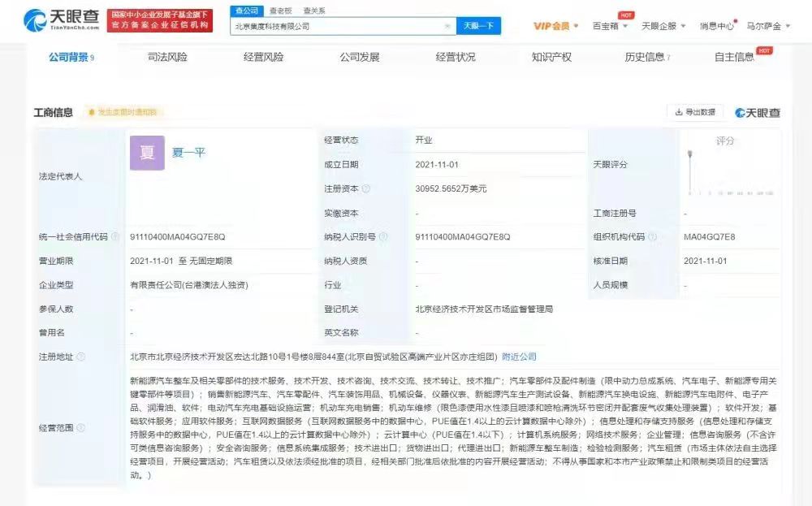Click the 参保人数 label
This screenshot has height=506, width=812.
point(56,309)
